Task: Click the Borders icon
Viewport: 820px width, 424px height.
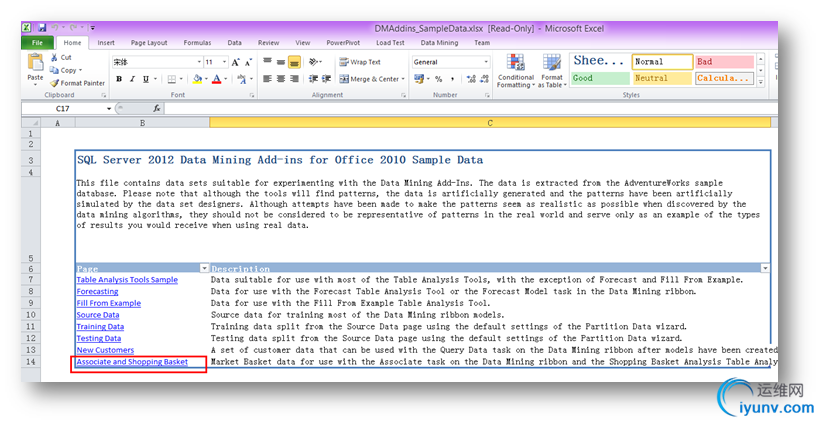Action: [x=172, y=79]
